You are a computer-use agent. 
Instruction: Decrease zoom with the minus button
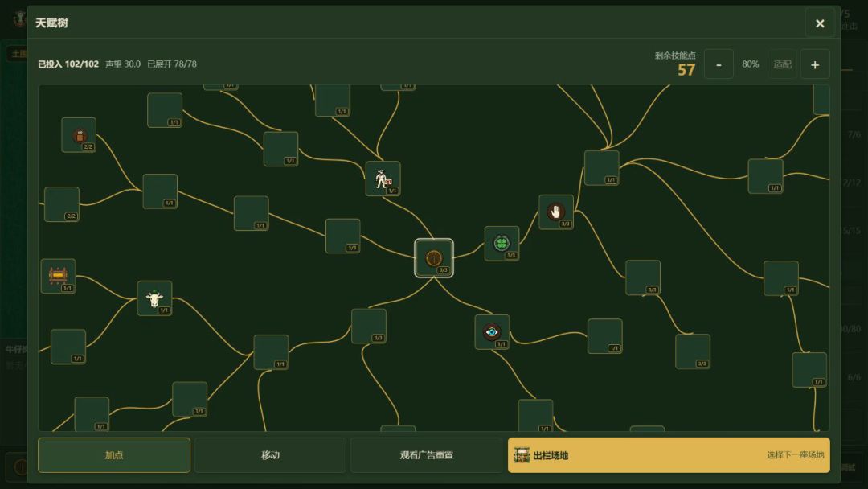(x=719, y=64)
